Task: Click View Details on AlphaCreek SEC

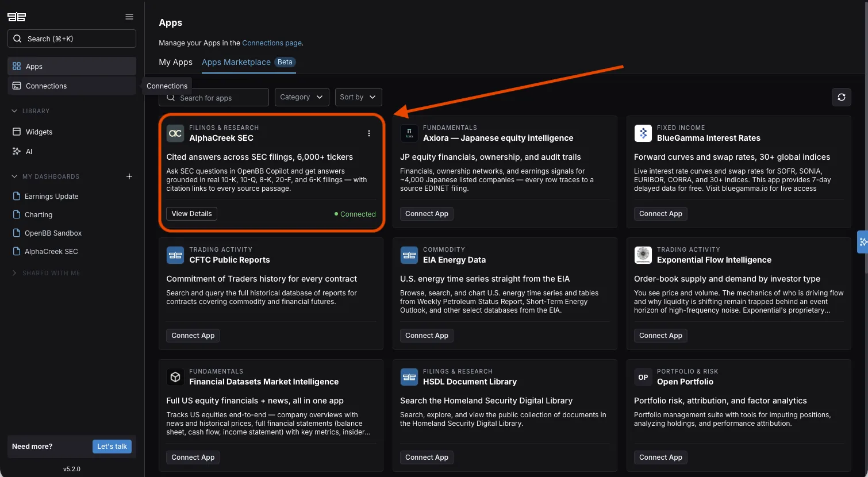Action: coord(192,214)
